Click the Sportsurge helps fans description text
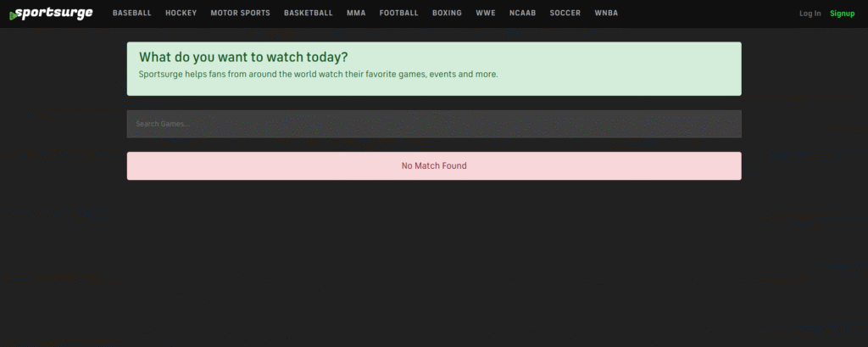Image resolution: width=868 pixels, height=347 pixels. coord(319,75)
